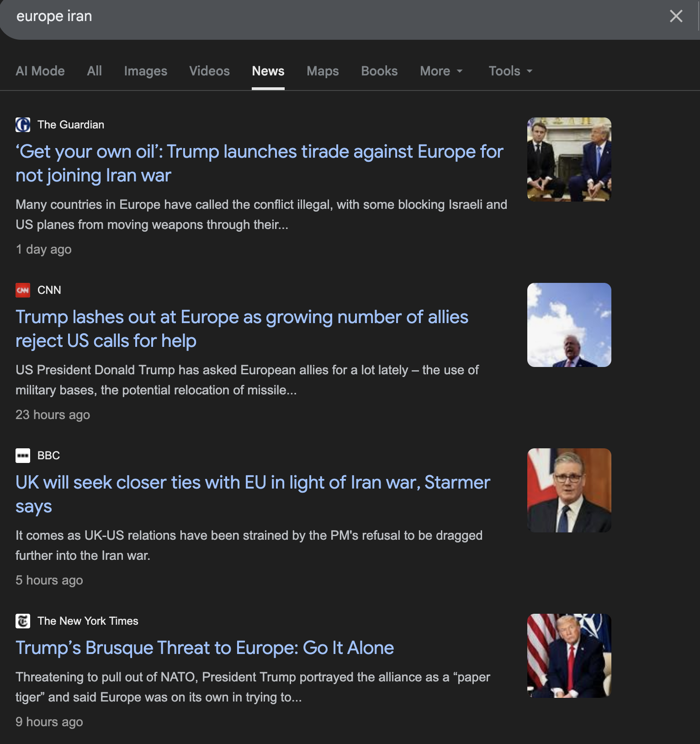Click The New York Times favicon icon
700x744 pixels.
click(x=23, y=621)
